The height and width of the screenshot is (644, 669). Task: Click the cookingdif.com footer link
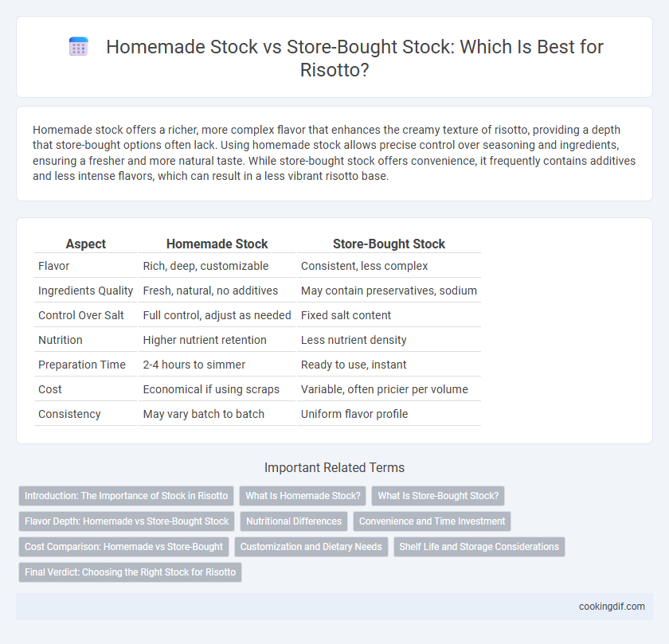click(612, 607)
